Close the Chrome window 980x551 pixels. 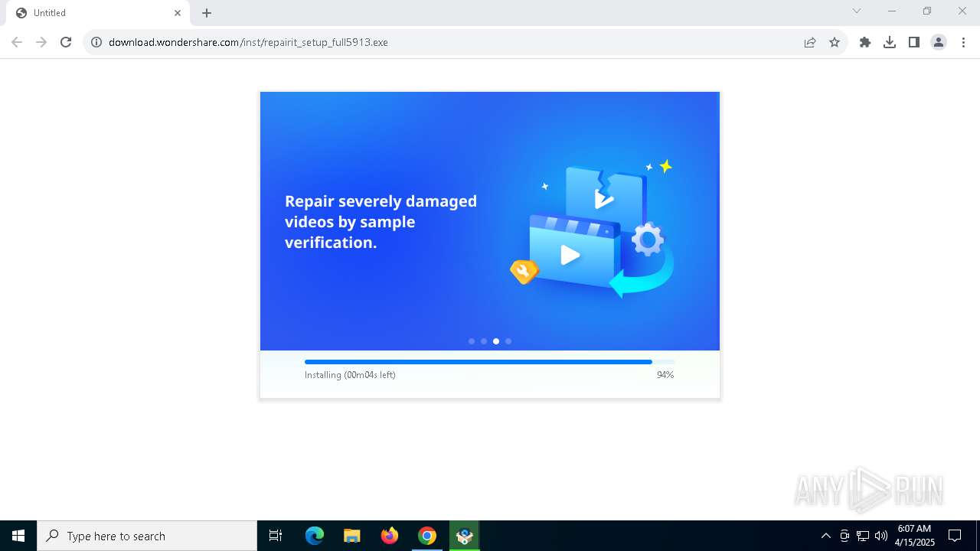pos(962,11)
